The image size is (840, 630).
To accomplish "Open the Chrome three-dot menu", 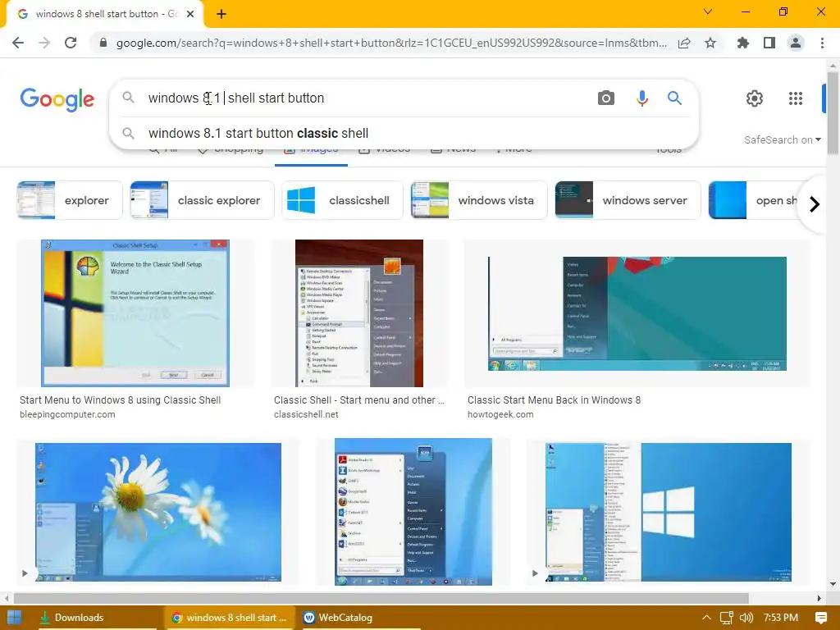I will click(x=822, y=43).
